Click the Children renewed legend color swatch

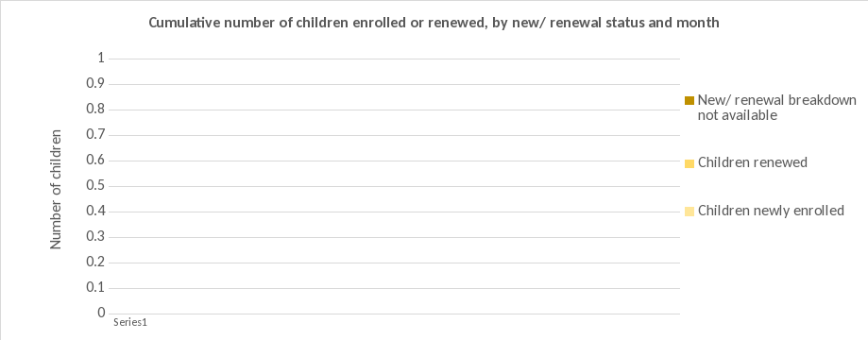[x=689, y=164]
